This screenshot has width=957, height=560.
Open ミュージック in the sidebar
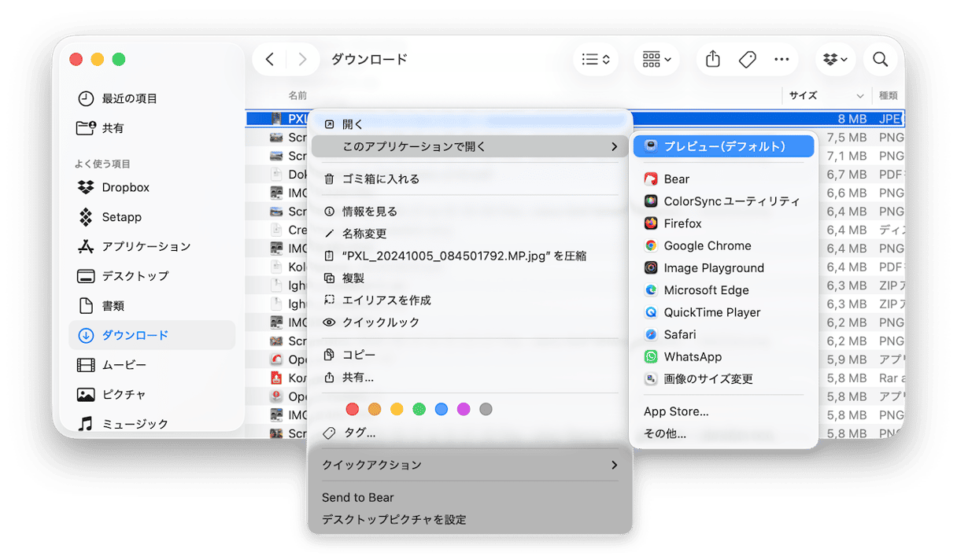tap(152, 423)
